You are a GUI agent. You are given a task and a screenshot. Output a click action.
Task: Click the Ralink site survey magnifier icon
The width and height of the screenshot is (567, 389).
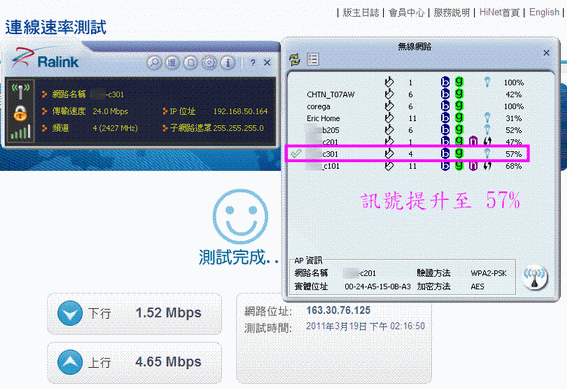[x=154, y=63]
